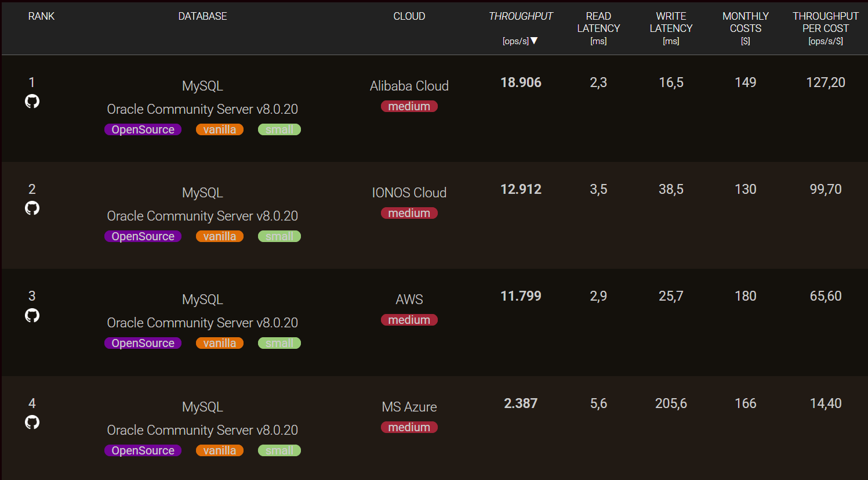Sort the table by READ LATENCY
Viewport: 868px width, 480px height.
[x=598, y=22]
